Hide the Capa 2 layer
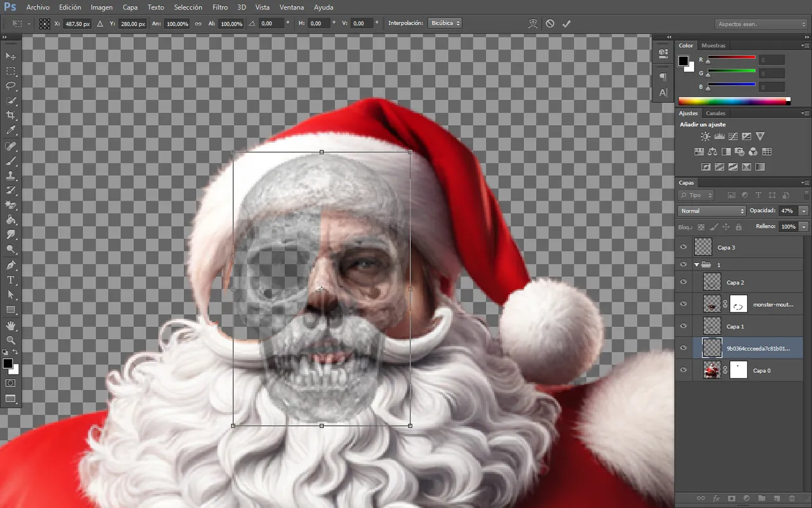The image size is (812, 508). point(683,282)
